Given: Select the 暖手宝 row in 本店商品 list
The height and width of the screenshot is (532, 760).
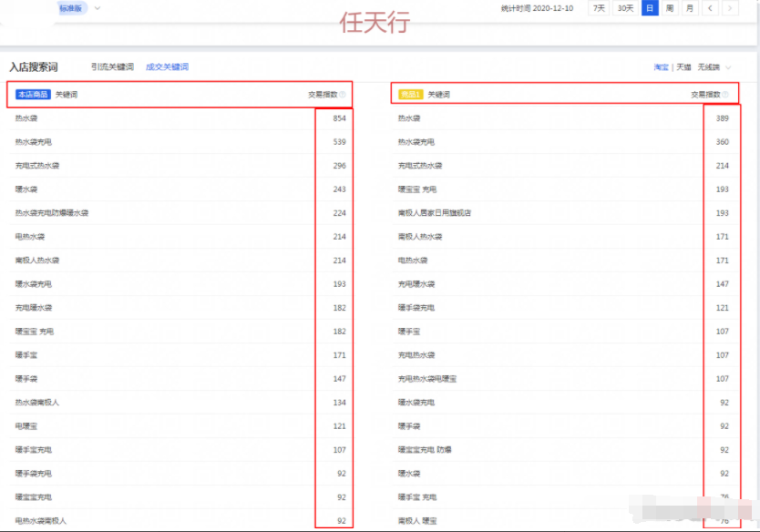Looking at the screenshot, I should [x=180, y=355].
